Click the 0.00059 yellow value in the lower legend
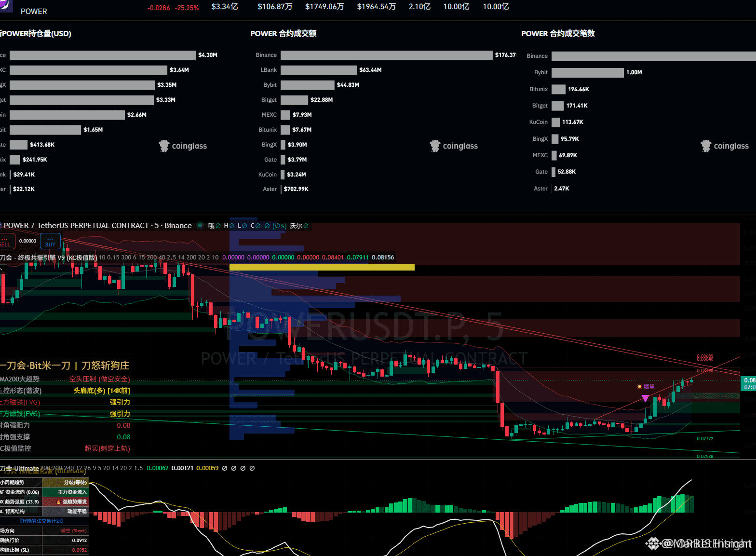The width and height of the screenshot is (756, 556). 207,468
